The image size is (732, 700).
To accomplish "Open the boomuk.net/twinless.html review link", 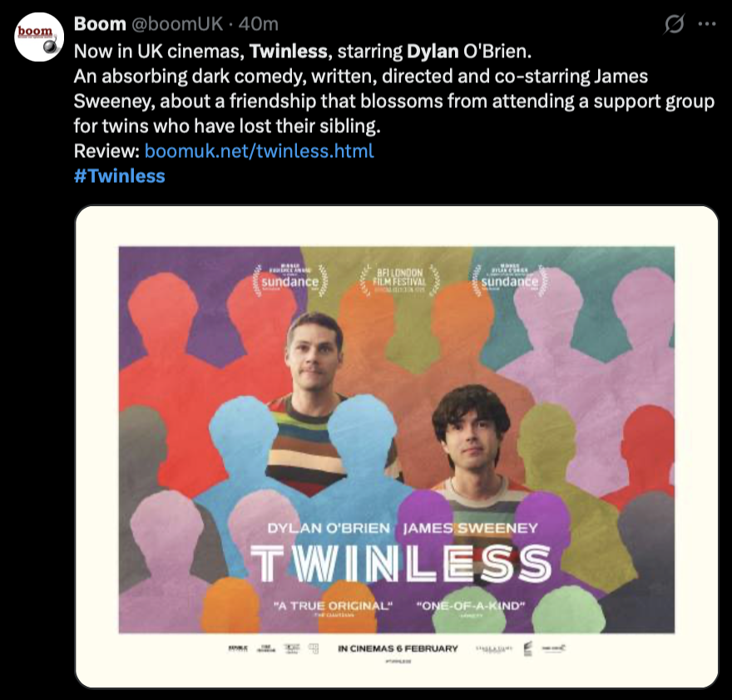I will coord(259,151).
